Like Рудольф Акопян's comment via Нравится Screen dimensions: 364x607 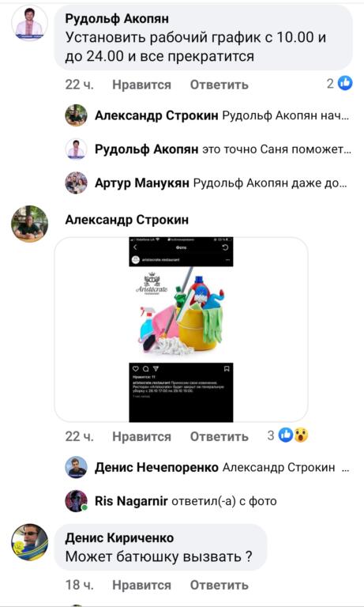(141, 85)
